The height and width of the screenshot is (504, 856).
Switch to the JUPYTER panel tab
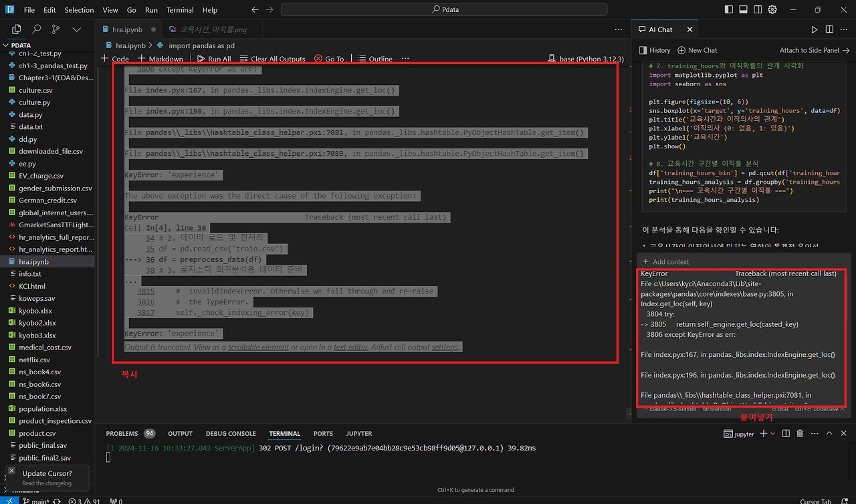(x=359, y=433)
